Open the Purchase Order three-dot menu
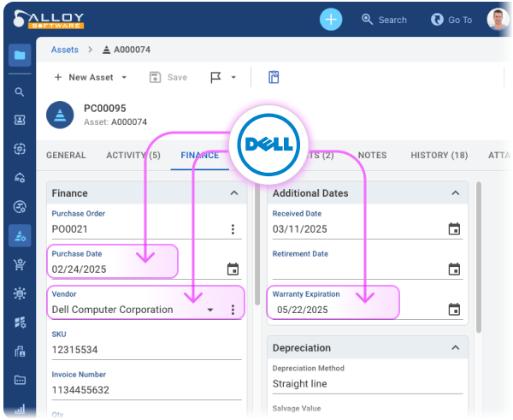The image size is (513, 420). point(233,229)
